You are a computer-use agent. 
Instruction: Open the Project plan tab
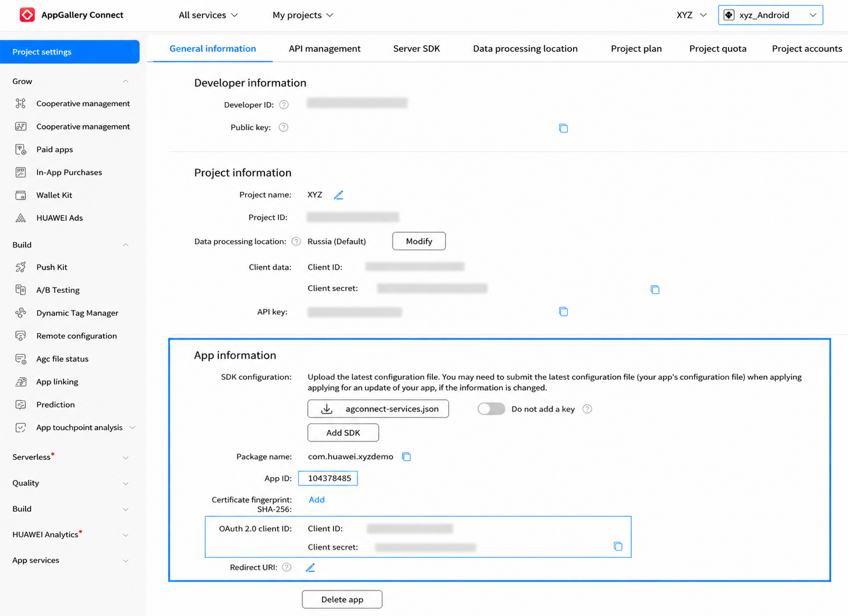636,48
